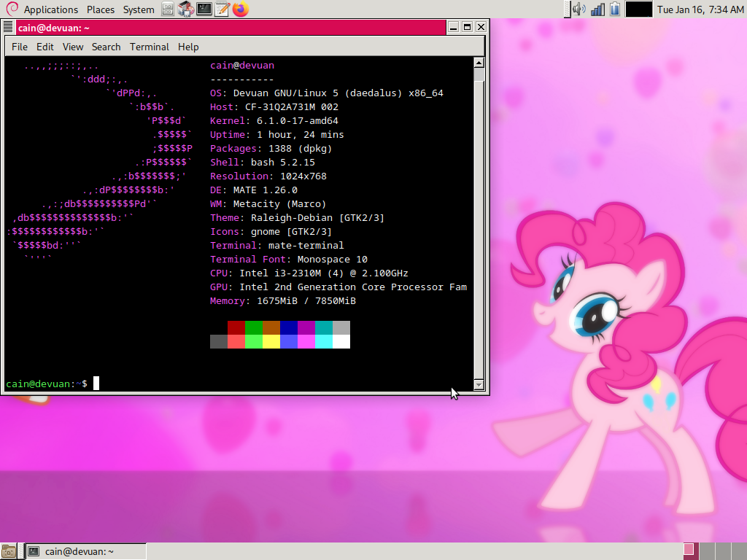This screenshot has width=747, height=560.
Task: Click the 'OS: Devuan GNU/Linux 5' line
Action: coord(327,93)
